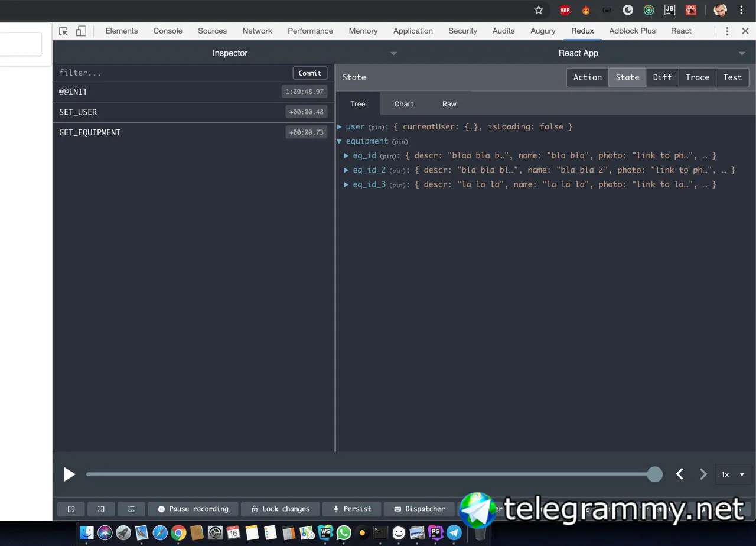Image resolution: width=756 pixels, height=546 pixels.
Task: Select the @@INIT action
Action: coord(193,92)
